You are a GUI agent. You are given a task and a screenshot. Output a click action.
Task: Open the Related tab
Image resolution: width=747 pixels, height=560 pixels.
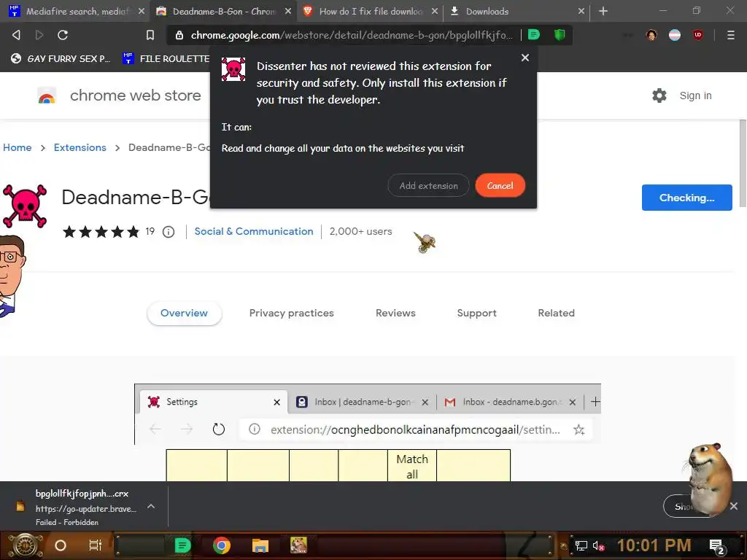(557, 313)
